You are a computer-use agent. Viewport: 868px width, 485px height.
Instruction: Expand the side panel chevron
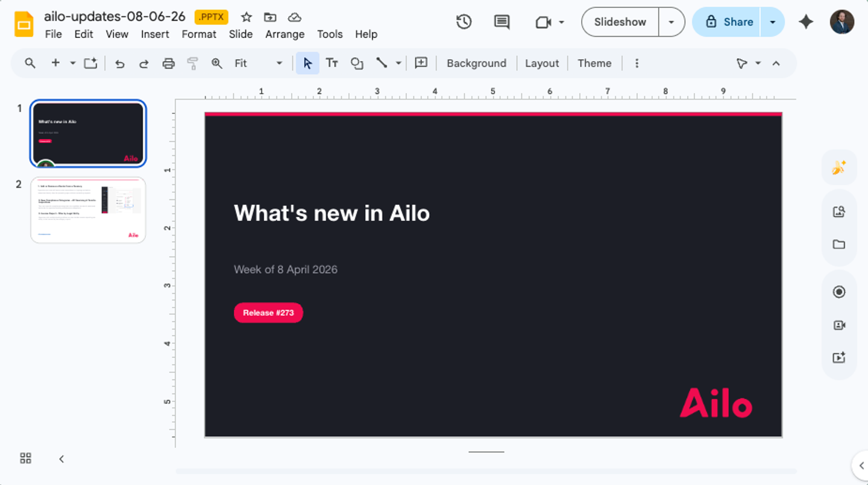pos(861,465)
